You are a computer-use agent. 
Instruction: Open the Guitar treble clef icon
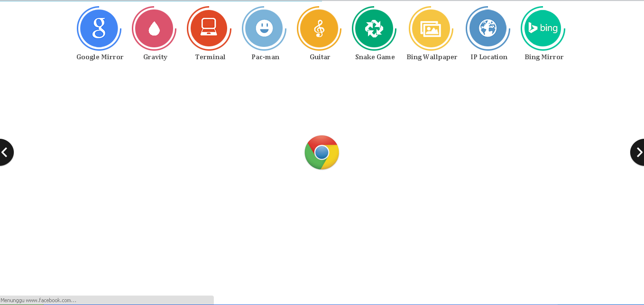(319, 28)
